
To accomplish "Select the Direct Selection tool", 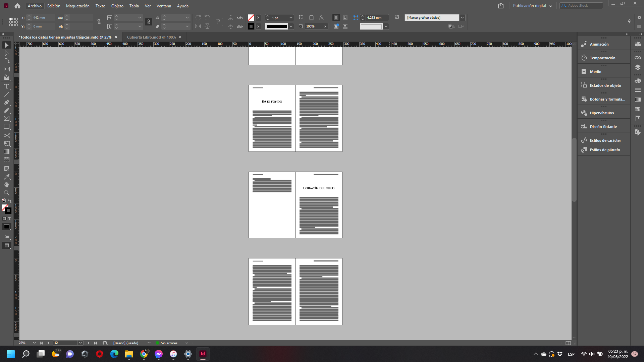I will point(7,53).
